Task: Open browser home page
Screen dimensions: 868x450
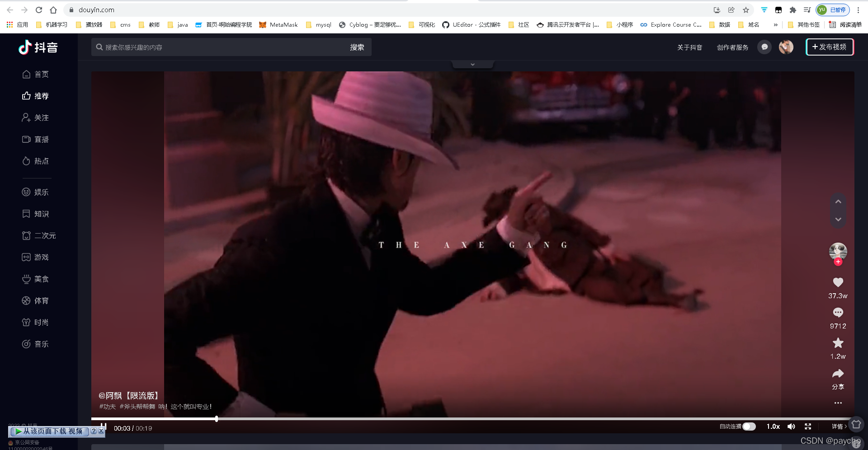Action: (53, 9)
